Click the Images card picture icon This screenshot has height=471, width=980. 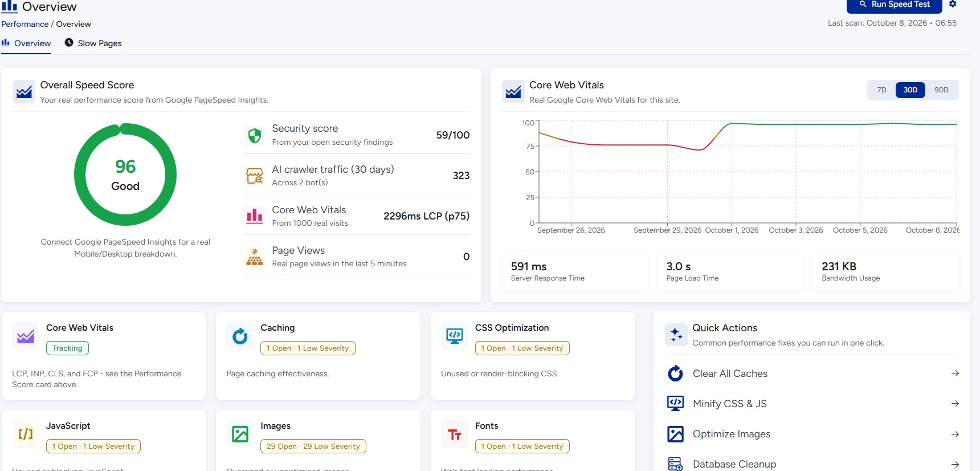(240, 435)
